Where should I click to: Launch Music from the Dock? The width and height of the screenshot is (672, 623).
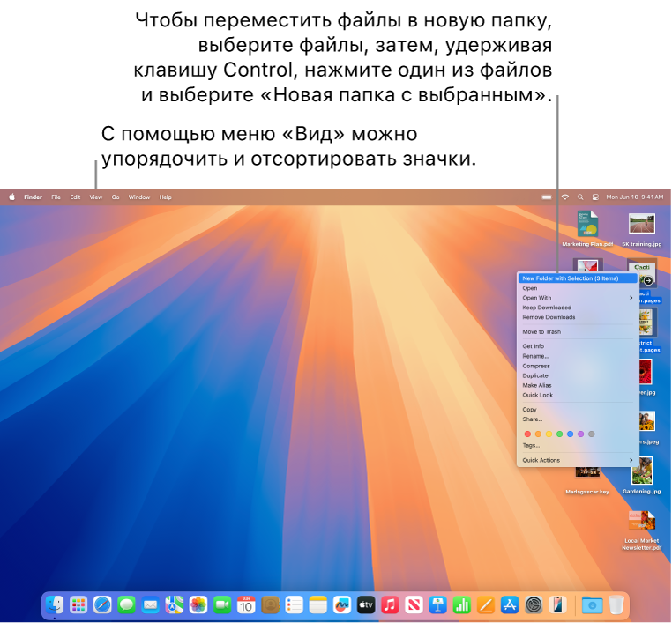(x=390, y=605)
